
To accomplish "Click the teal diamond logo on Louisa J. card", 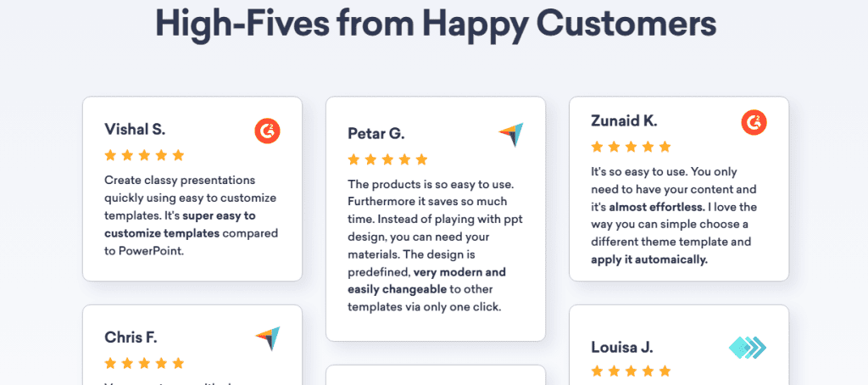I will pyautogui.click(x=748, y=348).
